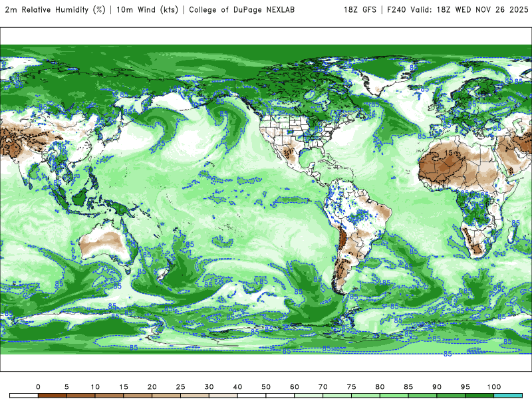Image resolution: width=532 pixels, height=399 pixels.
Task: Click the '15' contour label over the Sahara
Action: coord(448,153)
